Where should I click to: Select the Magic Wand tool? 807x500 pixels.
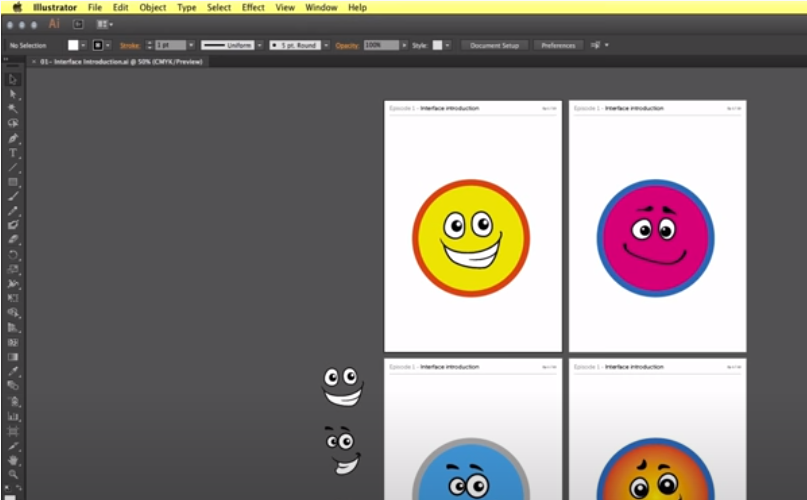click(13, 109)
